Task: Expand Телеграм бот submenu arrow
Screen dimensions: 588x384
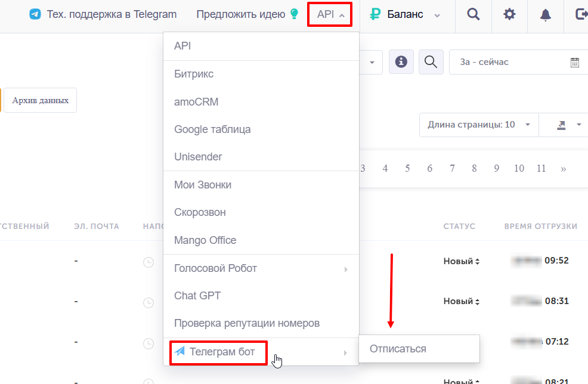Action: (x=345, y=352)
